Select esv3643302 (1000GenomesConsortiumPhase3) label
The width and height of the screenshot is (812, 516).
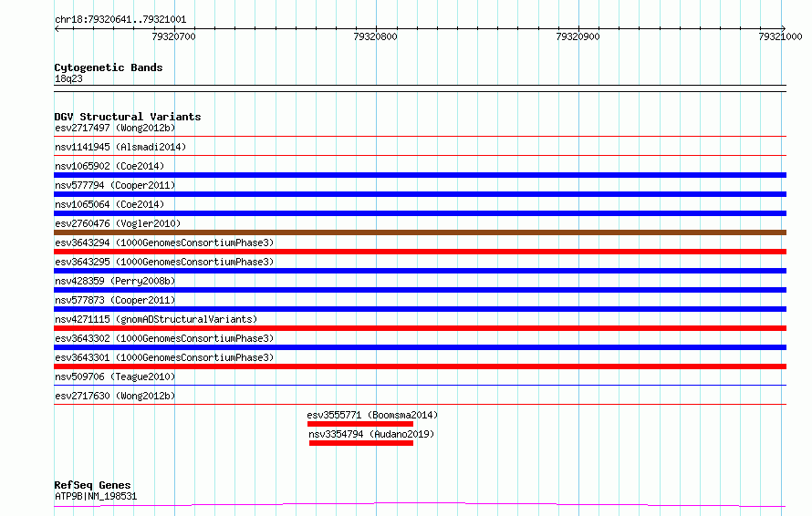pos(164,338)
